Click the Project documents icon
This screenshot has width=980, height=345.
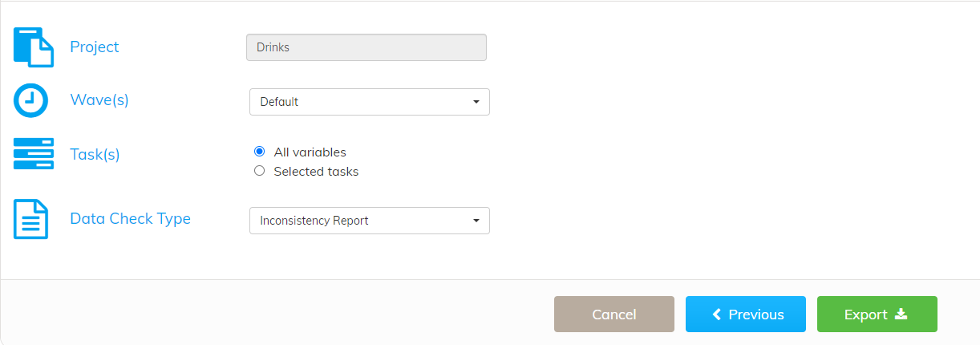(x=34, y=47)
